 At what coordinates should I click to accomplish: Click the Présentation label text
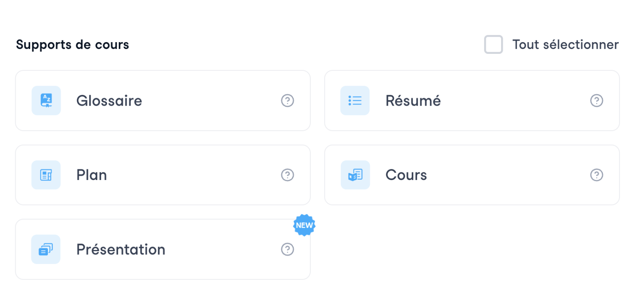121,250
